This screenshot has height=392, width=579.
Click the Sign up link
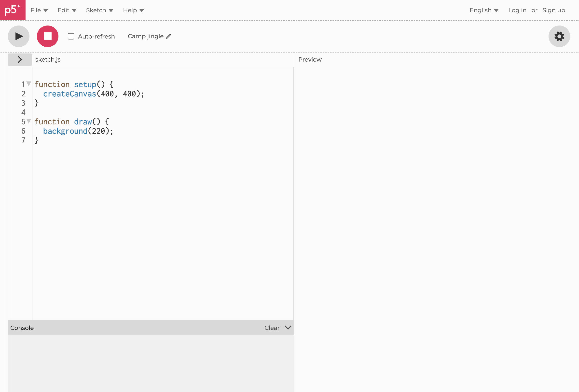tap(554, 10)
